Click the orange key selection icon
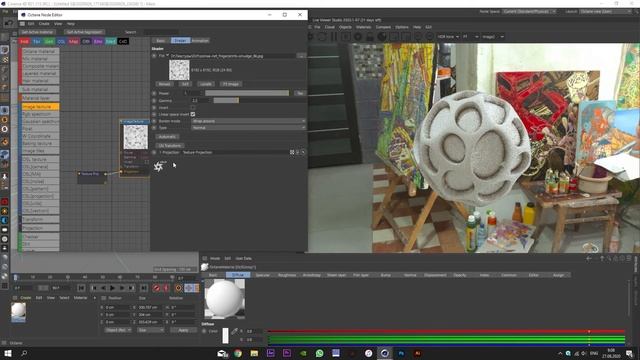The height and width of the screenshot is (360, 640). coord(178,288)
